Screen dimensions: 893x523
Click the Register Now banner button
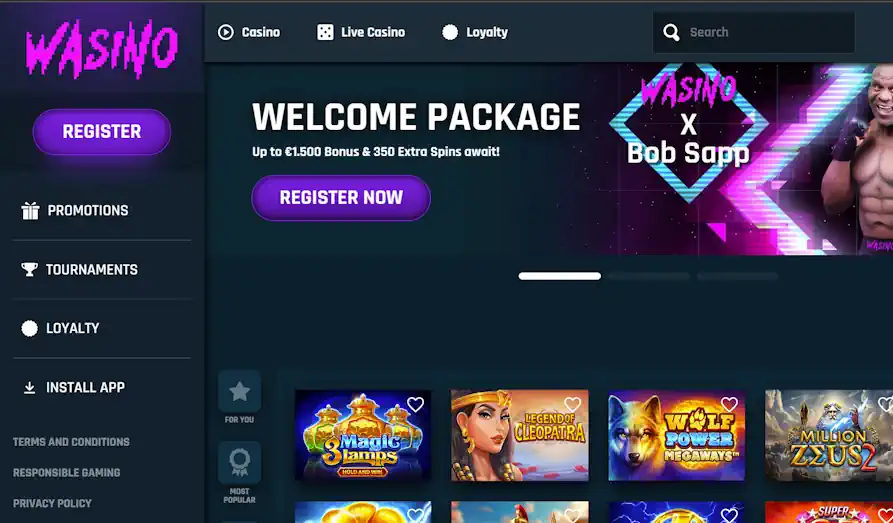pyautogui.click(x=341, y=198)
